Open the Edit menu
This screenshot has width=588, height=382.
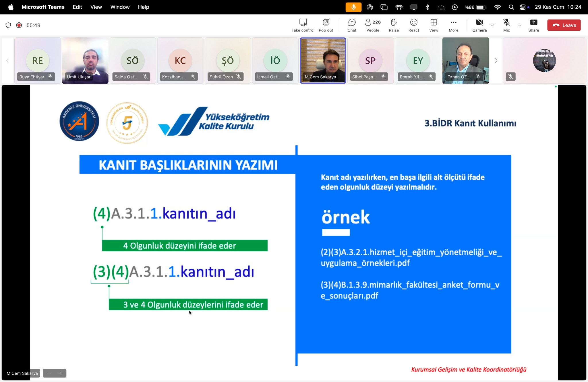coord(77,7)
